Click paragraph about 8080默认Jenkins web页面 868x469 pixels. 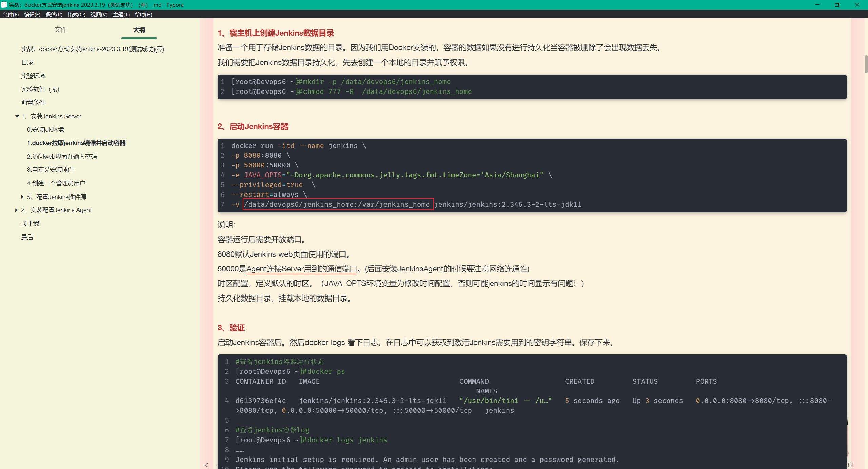pos(285,254)
